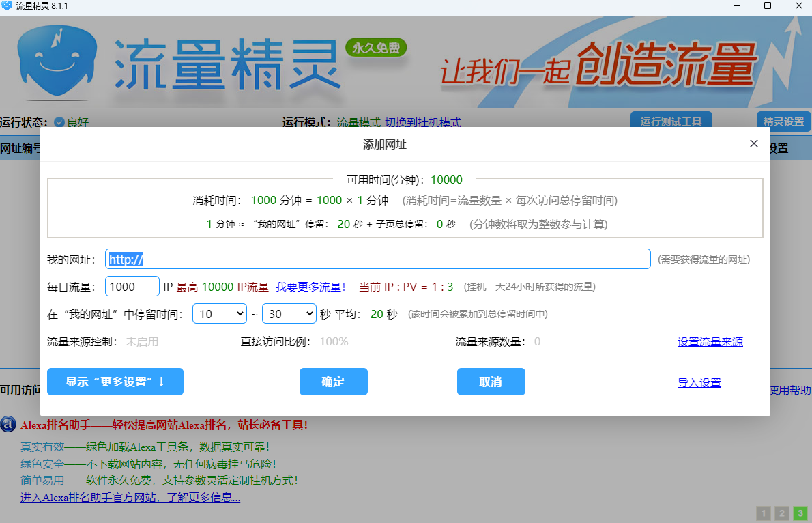Click the 可用时间 10000 value

click(446, 180)
